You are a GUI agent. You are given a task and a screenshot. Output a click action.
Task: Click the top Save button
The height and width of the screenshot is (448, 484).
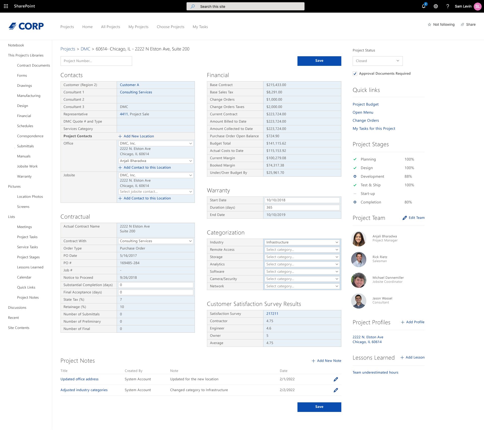(x=319, y=61)
